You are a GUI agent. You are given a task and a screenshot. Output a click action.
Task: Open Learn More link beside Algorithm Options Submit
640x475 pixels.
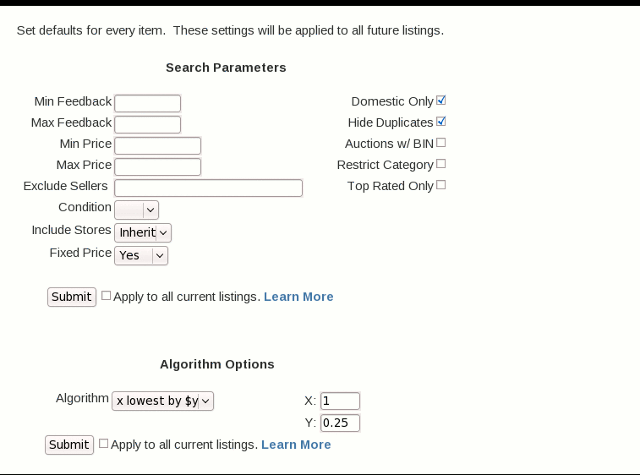pos(296,444)
